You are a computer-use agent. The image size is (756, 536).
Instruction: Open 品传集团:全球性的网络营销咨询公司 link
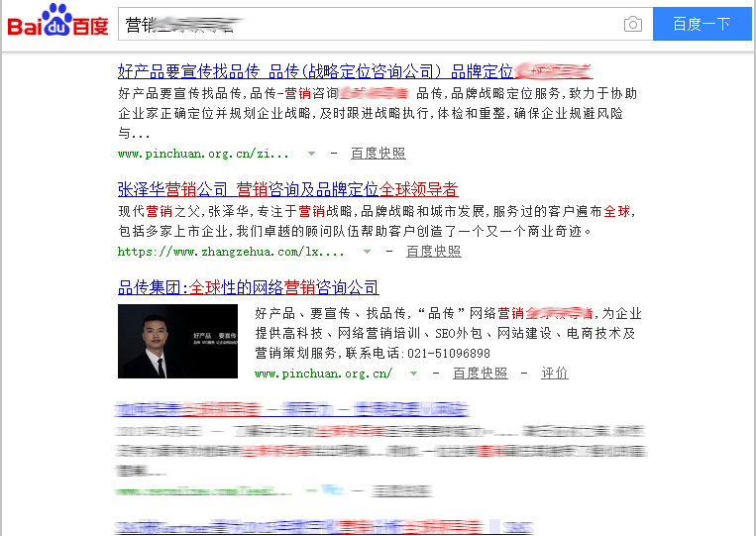(x=249, y=287)
